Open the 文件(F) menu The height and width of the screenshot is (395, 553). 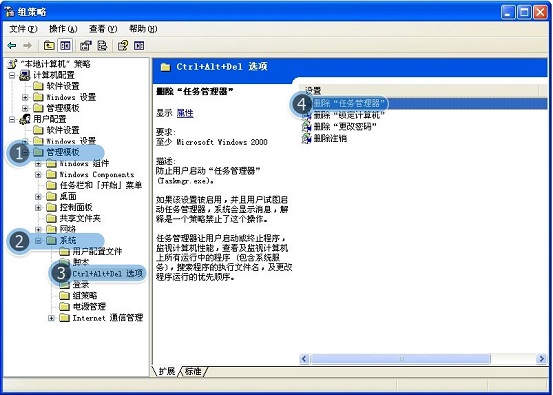coord(23,29)
